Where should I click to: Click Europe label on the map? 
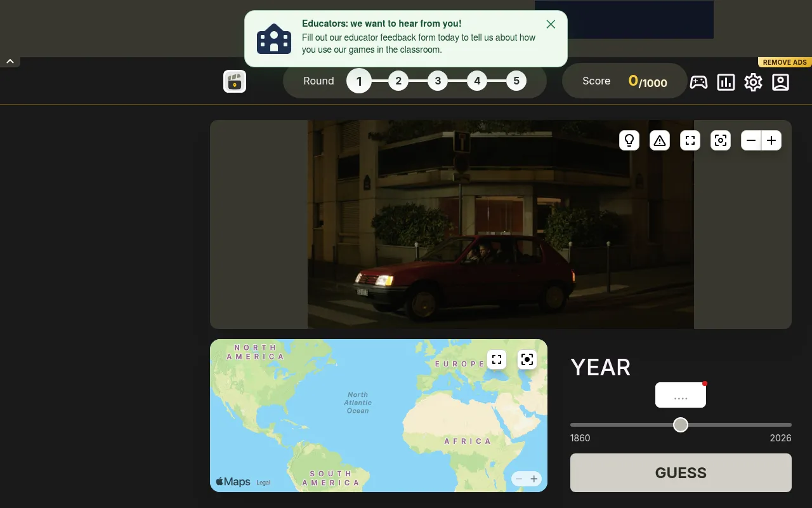click(460, 364)
